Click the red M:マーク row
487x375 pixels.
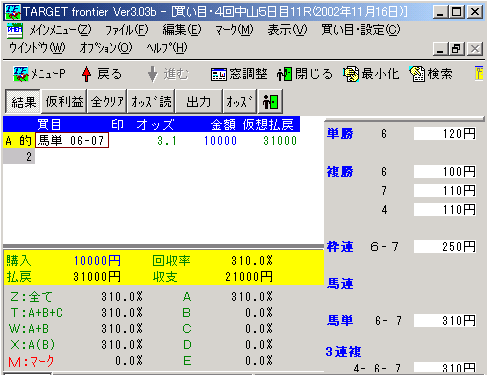[76, 361]
